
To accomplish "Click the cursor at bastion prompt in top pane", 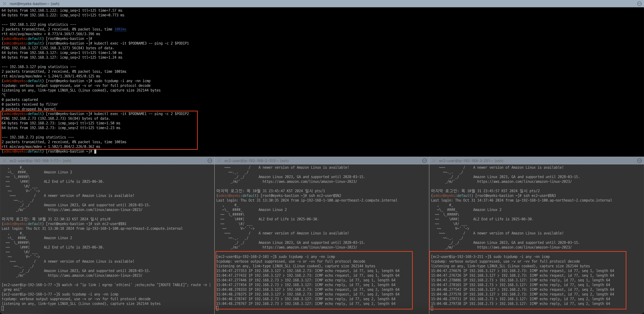I will [x=95, y=151].
